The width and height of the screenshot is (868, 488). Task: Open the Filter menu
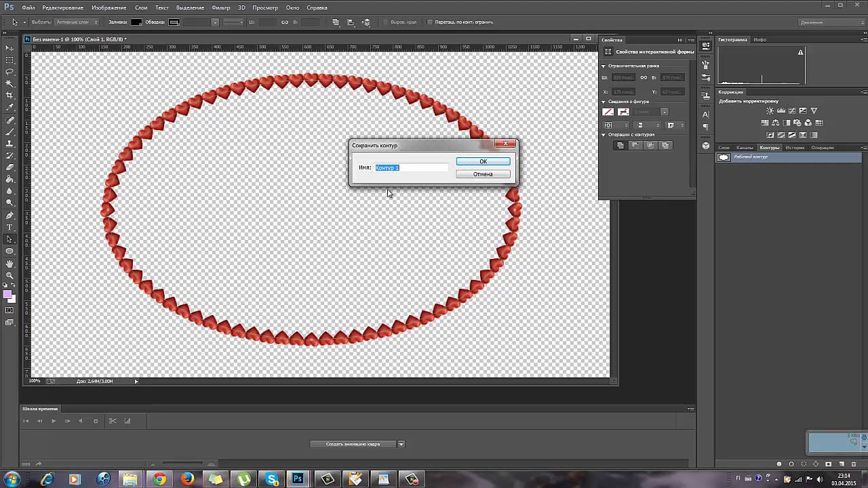[x=221, y=7]
